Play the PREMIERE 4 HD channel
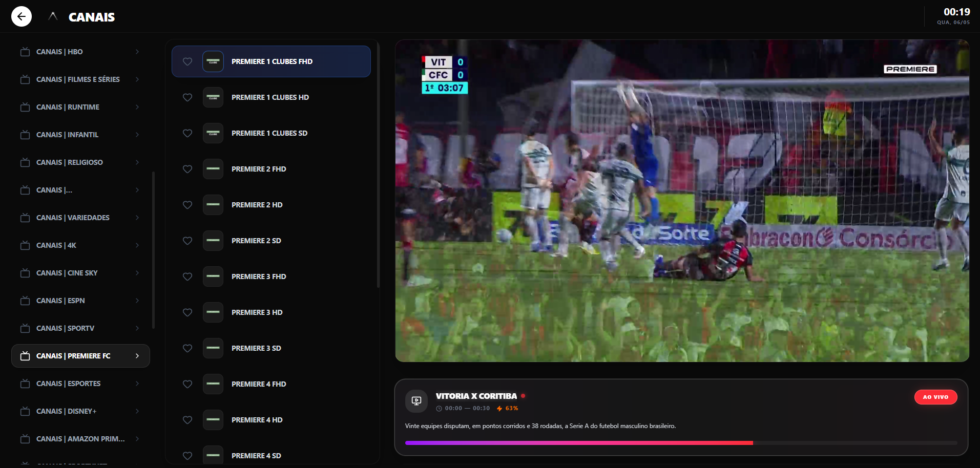980x468 pixels. 271,420
